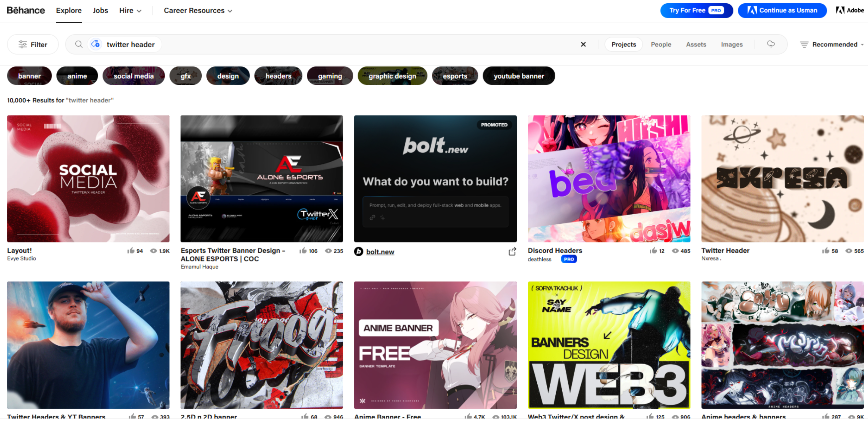Open the Discord Headers project thumbnail
The image size is (868, 422).
(x=608, y=179)
